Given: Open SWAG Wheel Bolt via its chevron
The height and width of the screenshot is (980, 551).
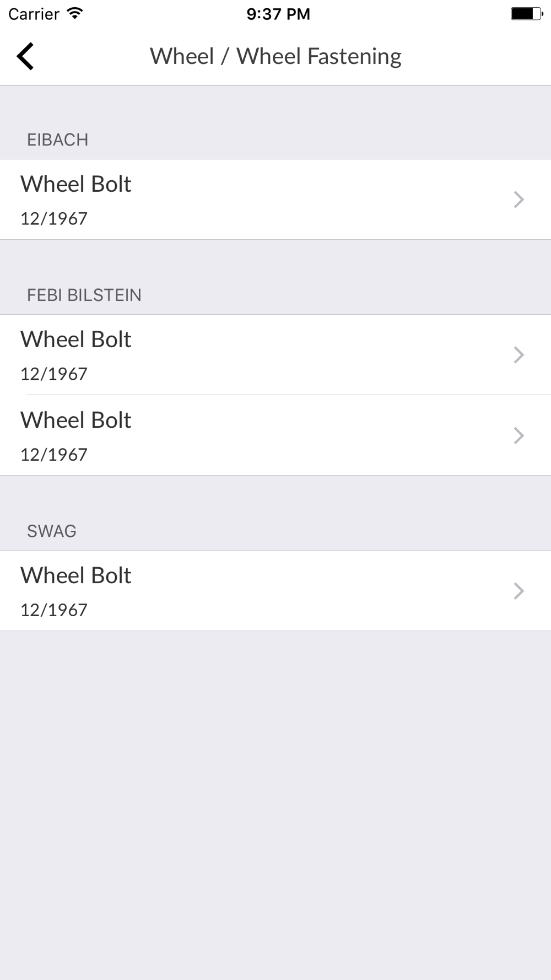Looking at the screenshot, I should (x=518, y=591).
